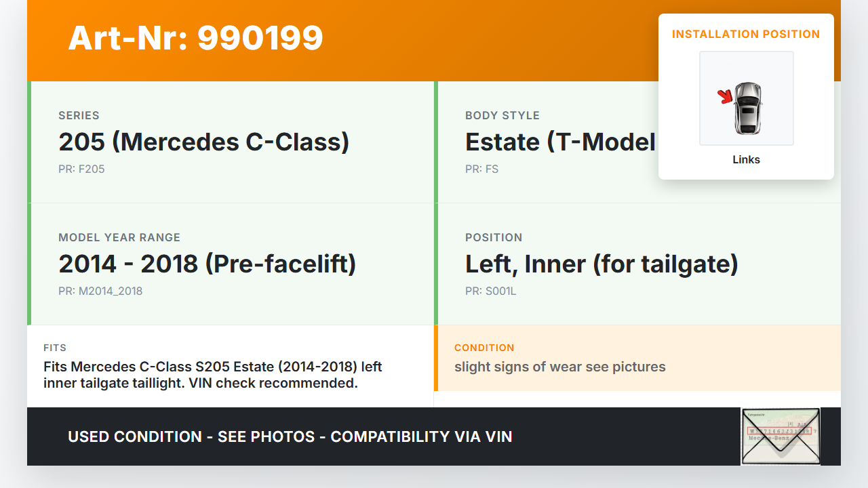Click the 2014 - 2018 (Pre-facelift) value
868x488 pixels.
pos(208,264)
